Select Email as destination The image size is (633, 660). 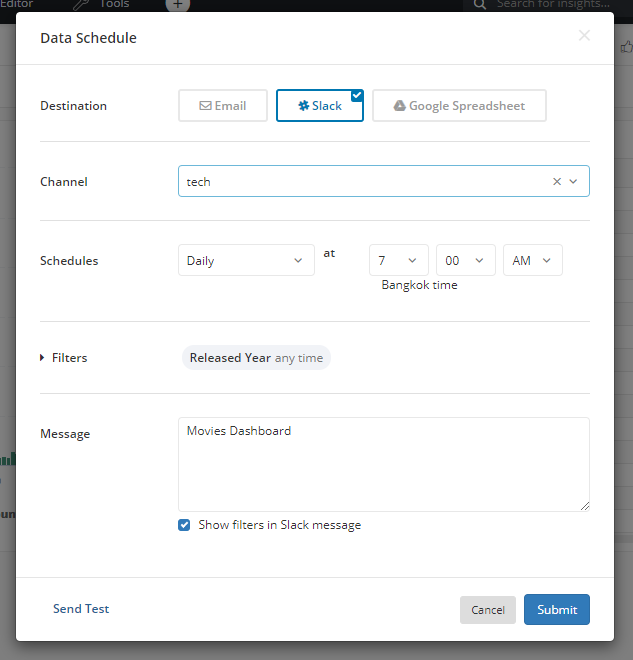pyautogui.click(x=223, y=106)
